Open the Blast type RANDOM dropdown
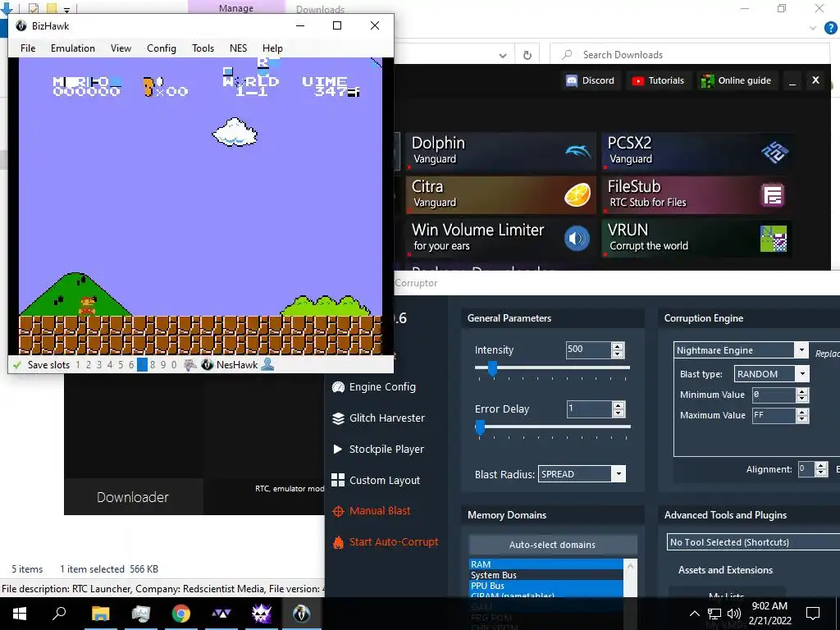 coord(802,374)
